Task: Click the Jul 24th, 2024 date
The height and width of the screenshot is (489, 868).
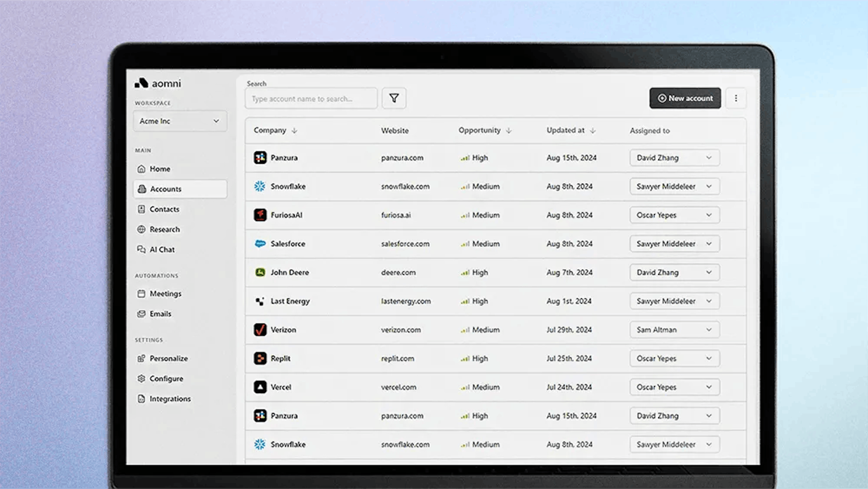Action: (x=569, y=387)
